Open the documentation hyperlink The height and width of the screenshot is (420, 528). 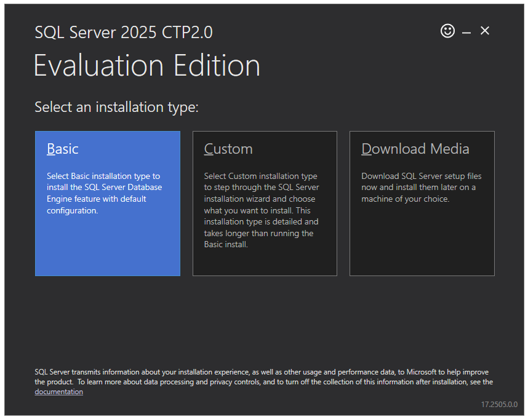58,392
